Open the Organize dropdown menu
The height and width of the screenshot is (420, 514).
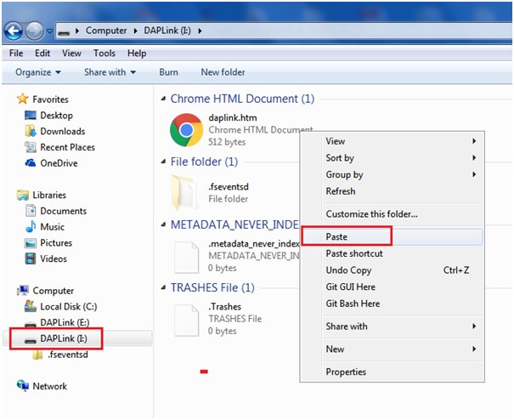pos(38,72)
